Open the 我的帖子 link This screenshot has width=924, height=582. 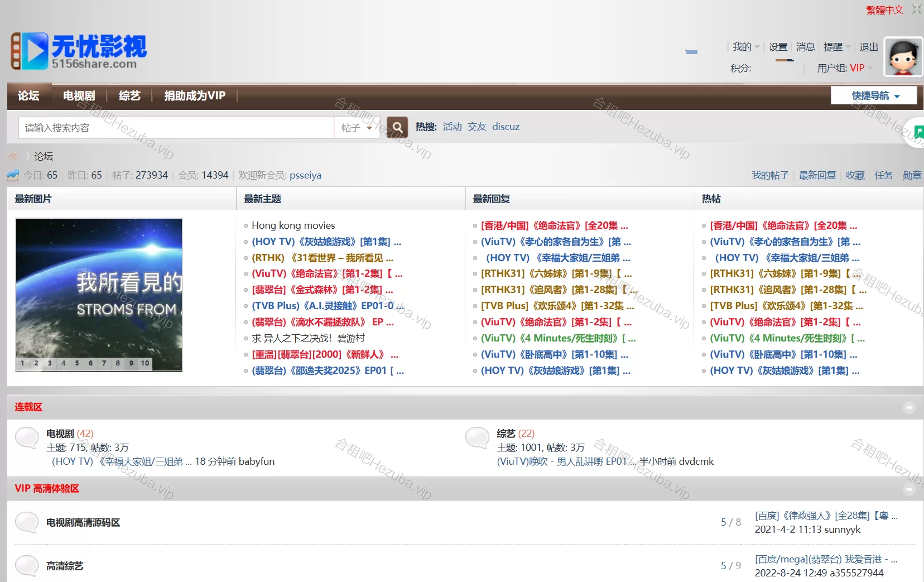click(769, 175)
